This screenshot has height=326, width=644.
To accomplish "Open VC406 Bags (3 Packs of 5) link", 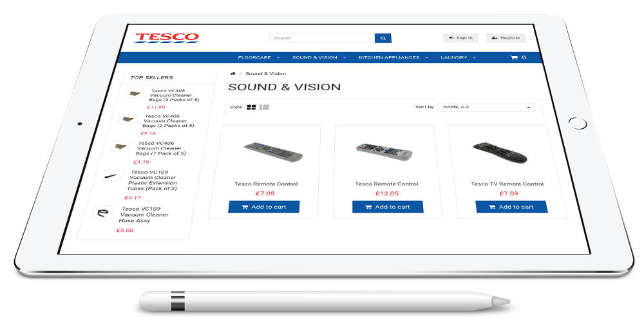I will tap(173, 95).
